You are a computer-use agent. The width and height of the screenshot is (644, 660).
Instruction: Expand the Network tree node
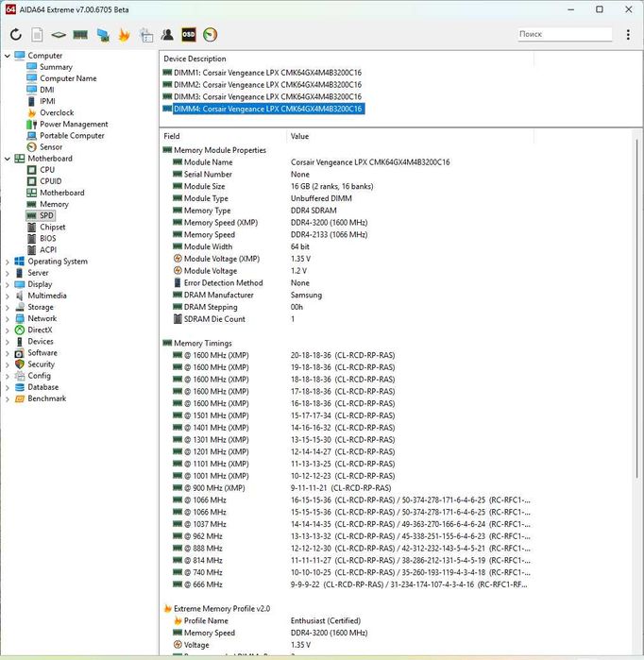pos(8,319)
